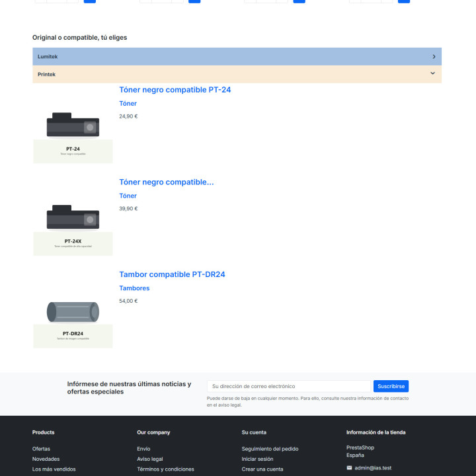Click the Información de la tienda heading

click(x=376, y=432)
